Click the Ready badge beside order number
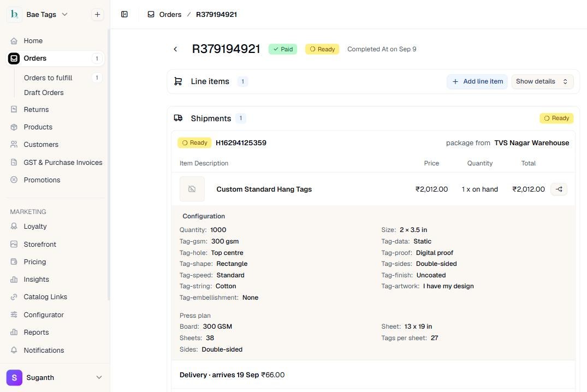Screen dimensions: 587x392 [x=322, y=49]
